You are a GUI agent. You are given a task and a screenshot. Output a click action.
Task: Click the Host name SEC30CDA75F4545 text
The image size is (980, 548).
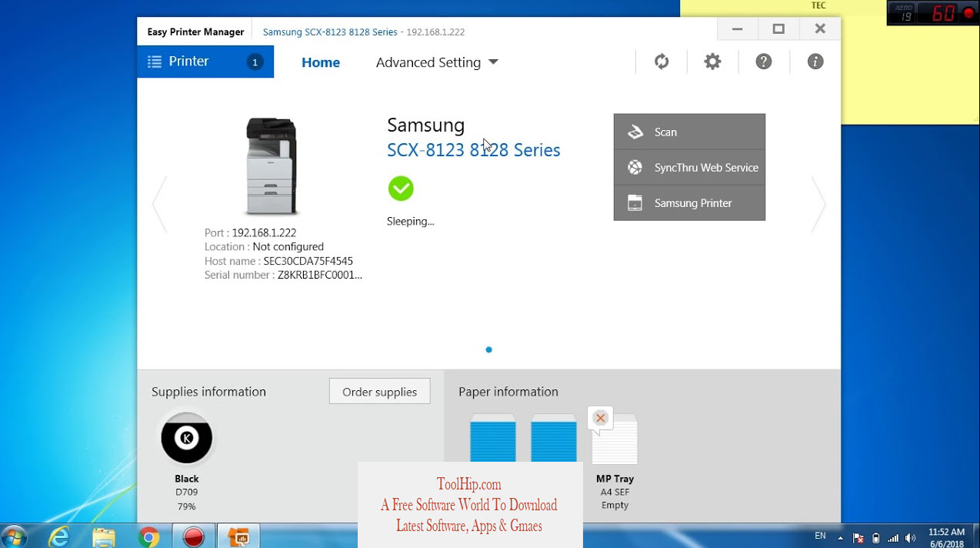pyautogui.click(x=278, y=261)
